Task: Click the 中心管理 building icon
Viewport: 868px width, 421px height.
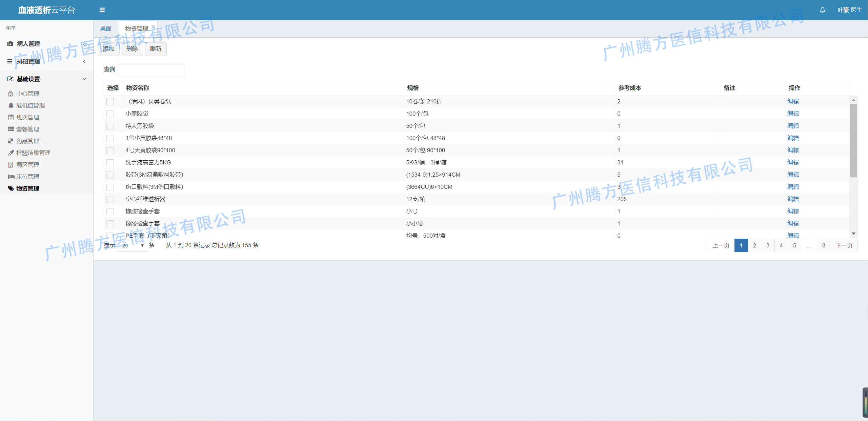Action: [11, 94]
